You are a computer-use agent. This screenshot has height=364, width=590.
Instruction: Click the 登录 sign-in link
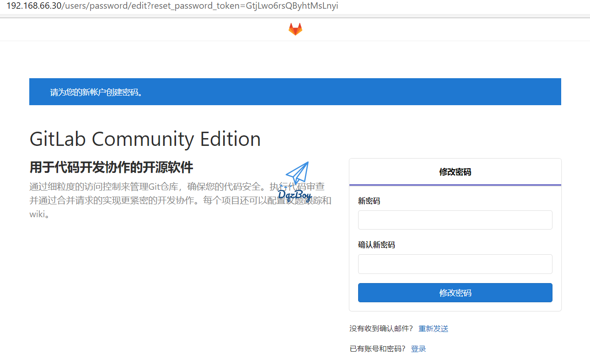418,348
